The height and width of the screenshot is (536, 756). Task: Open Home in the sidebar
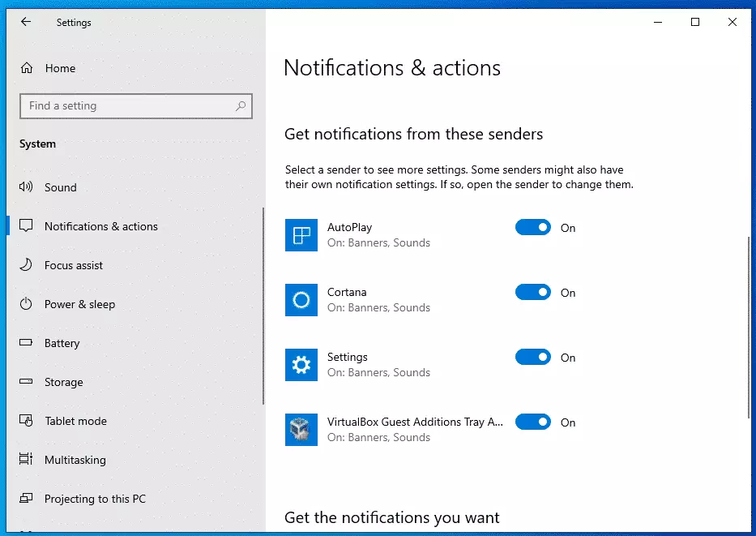[136, 68]
